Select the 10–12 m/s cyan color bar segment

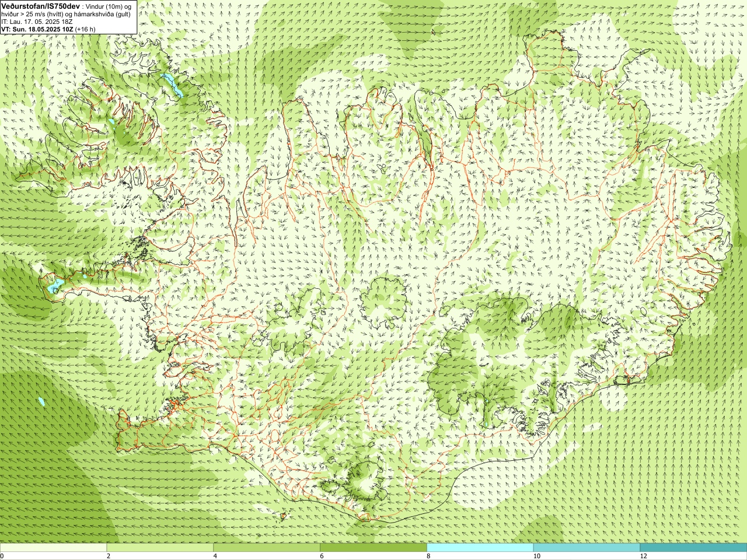click(x=587, y=548)
